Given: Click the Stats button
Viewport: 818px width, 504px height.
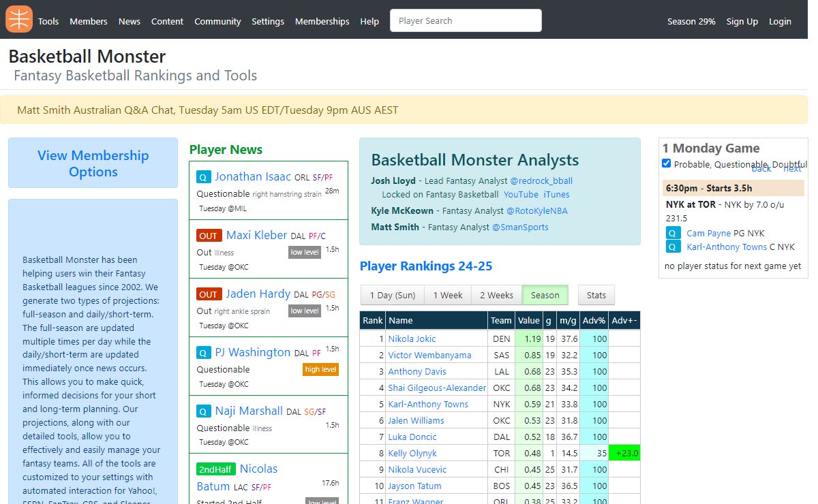Looking at the screenshot, I should [596, 295].
